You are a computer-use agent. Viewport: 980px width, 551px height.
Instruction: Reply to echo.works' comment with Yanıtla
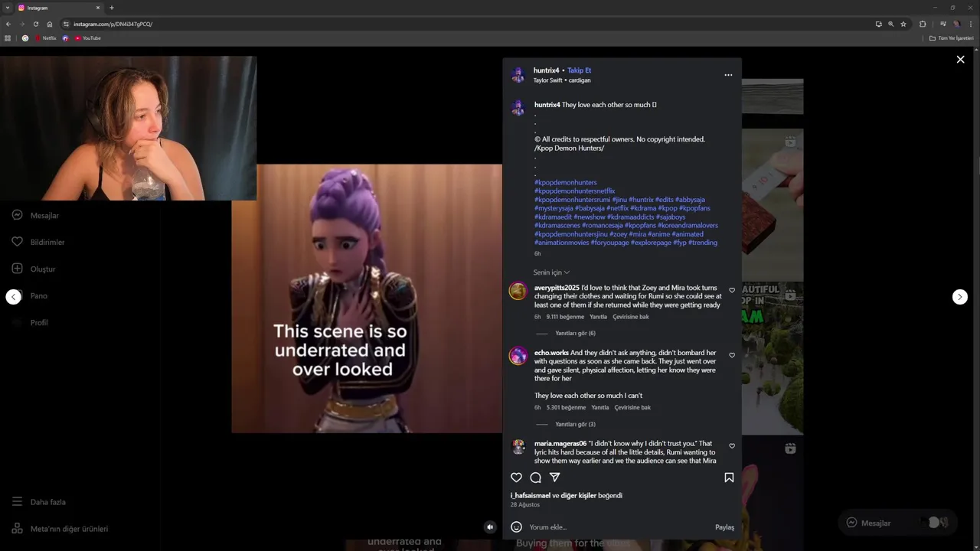(x=599, y=408)
